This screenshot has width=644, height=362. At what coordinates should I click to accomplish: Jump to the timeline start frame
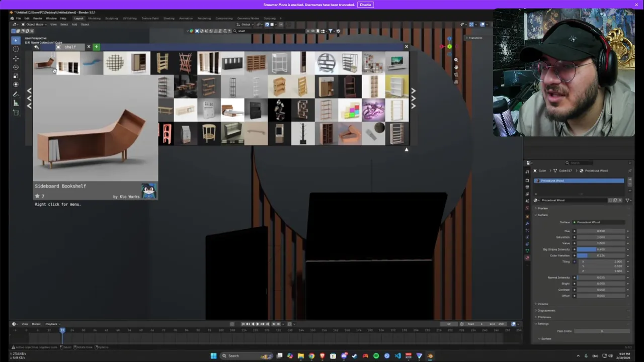[243, 324]
